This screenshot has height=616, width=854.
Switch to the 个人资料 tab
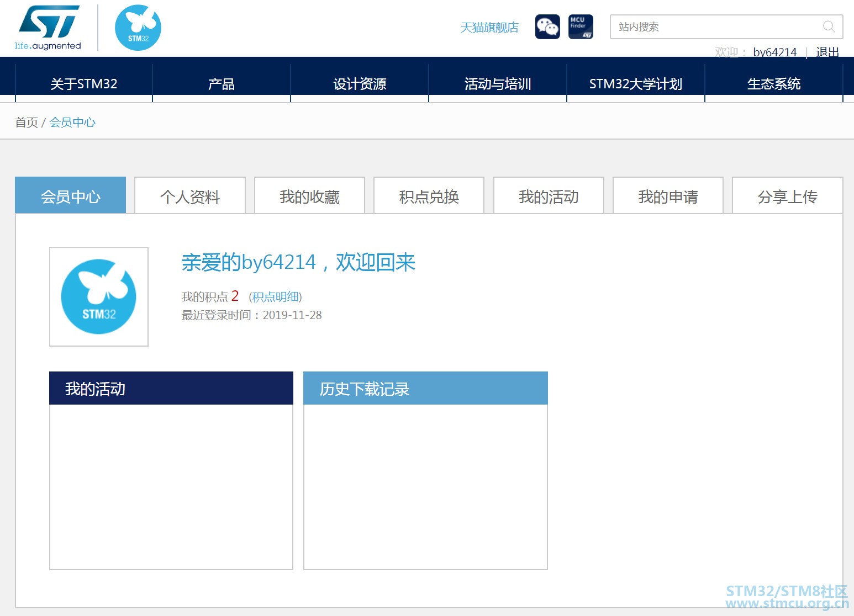[190, 195]
